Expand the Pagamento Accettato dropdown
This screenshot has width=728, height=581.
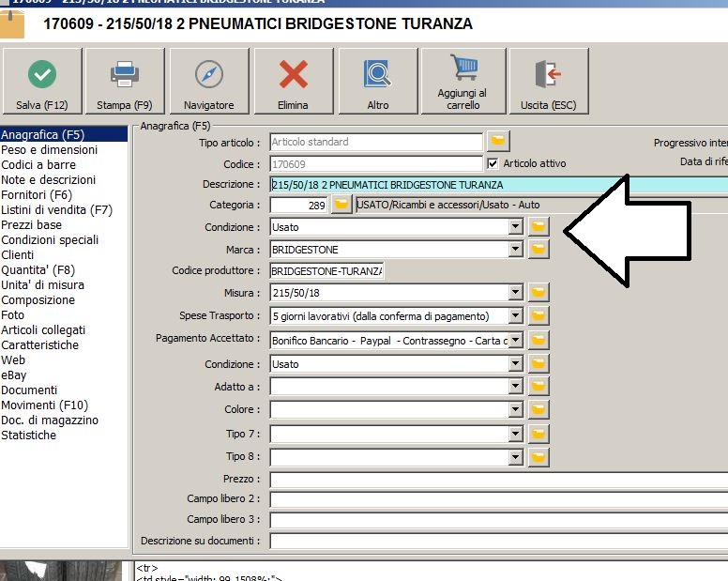coord(515,341)
